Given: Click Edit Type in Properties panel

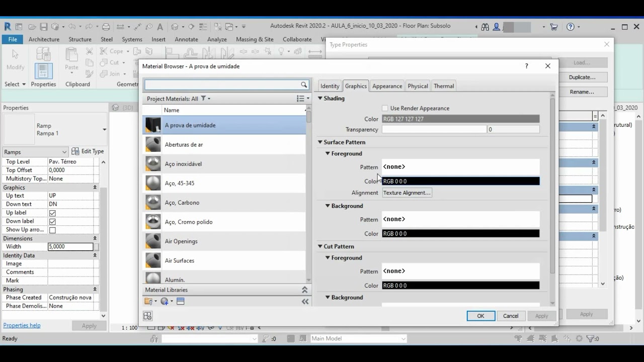Looking at the screenshot, I should [x=88, y=151].
